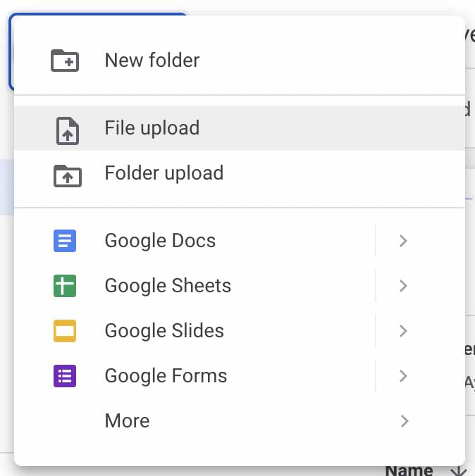This screenshot has width=475, height=476.
Task: Click the Name column header
Action: [409, 471]
